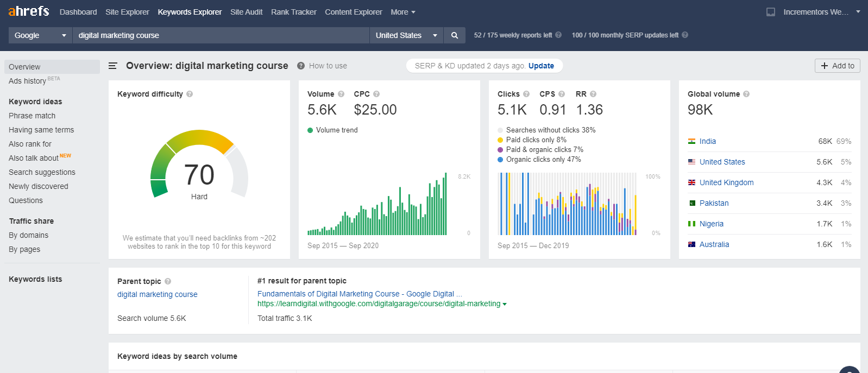Click the United Kingdom country link
The image size is (868, 373).
(x=726, y=182)
